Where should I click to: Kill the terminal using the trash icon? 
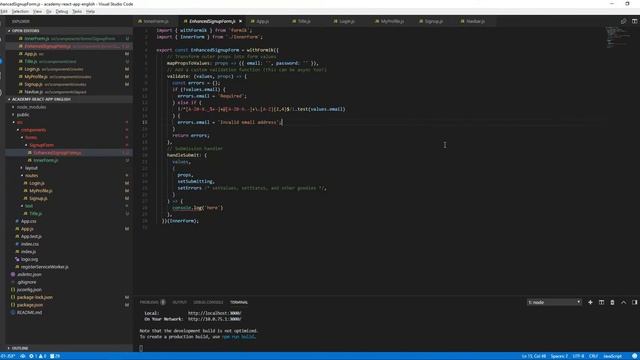coord(612,302)
